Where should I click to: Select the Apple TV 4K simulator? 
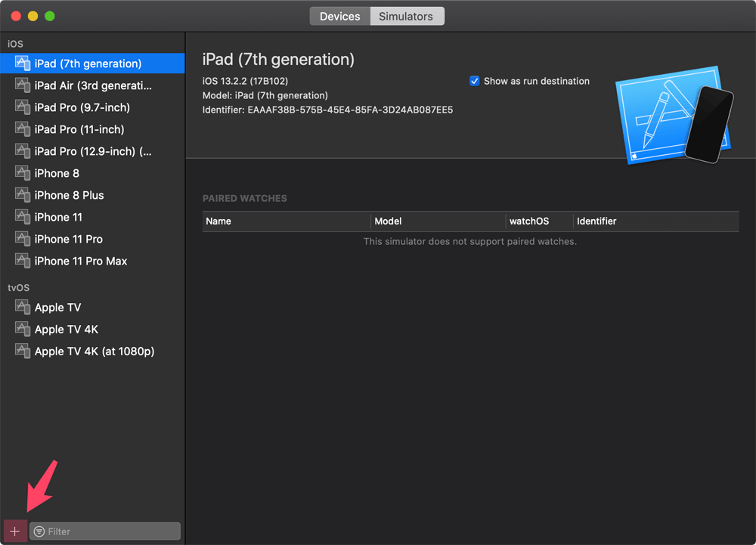coord(92,329)
